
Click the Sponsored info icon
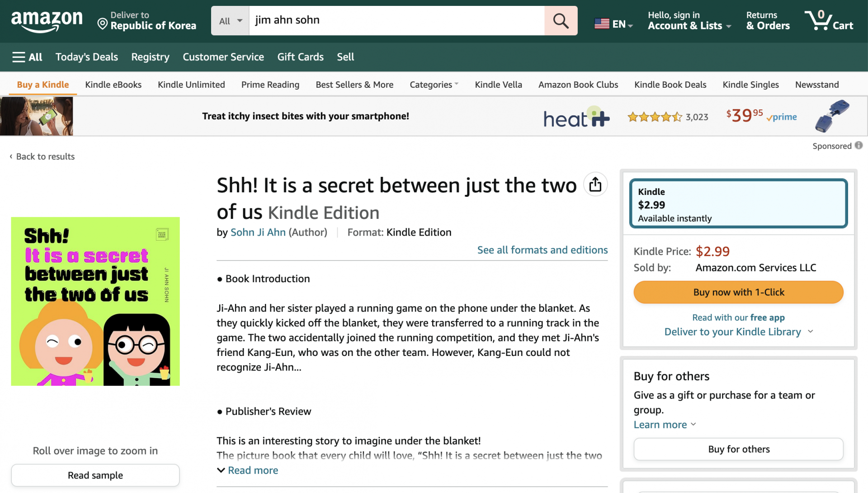[x=859, y=146]
